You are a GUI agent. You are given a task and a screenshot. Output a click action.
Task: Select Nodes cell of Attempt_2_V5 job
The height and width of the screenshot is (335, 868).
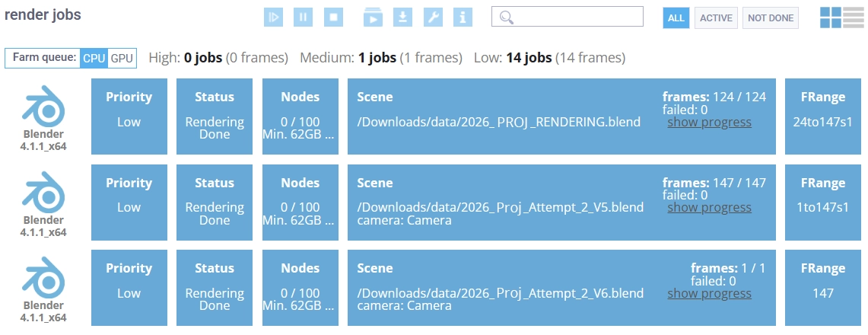[300, 202]
